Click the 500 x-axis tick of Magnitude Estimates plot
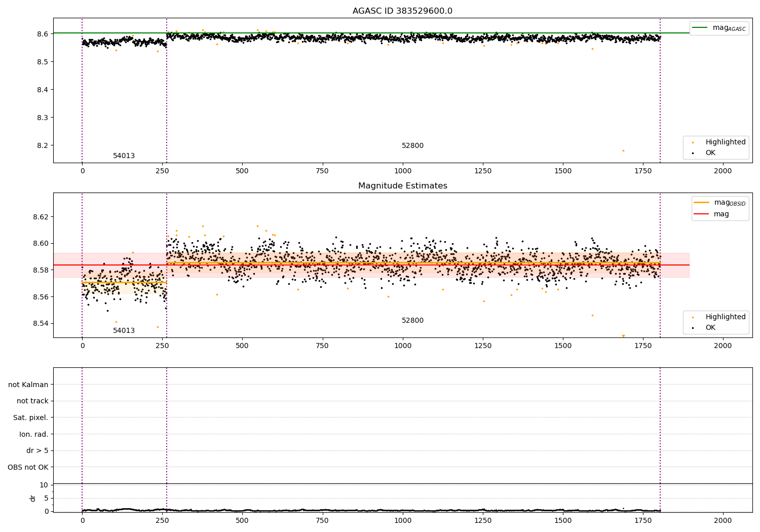 242,346
